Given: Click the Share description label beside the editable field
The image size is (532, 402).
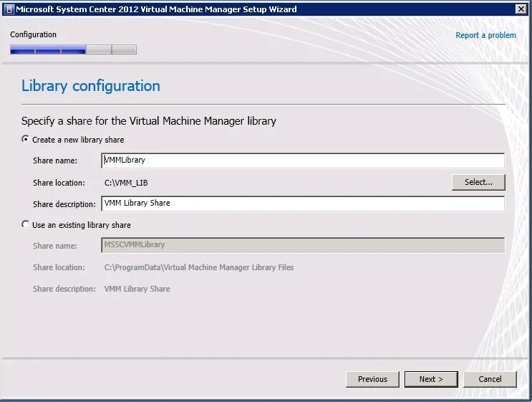Looking at the screenshot, I should (64, 204).
